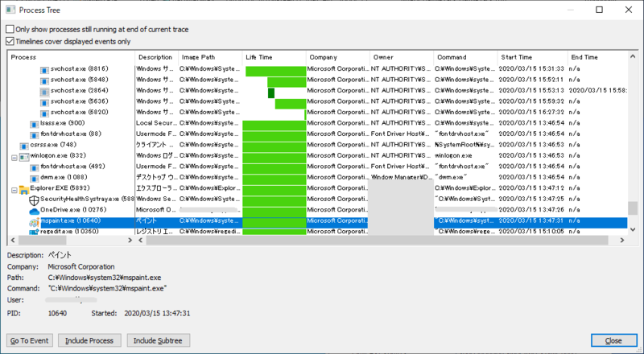Maximize the Process Tree window
Image resolution: width=644 pixels, height=354 pixels.
tap(599, 10)
